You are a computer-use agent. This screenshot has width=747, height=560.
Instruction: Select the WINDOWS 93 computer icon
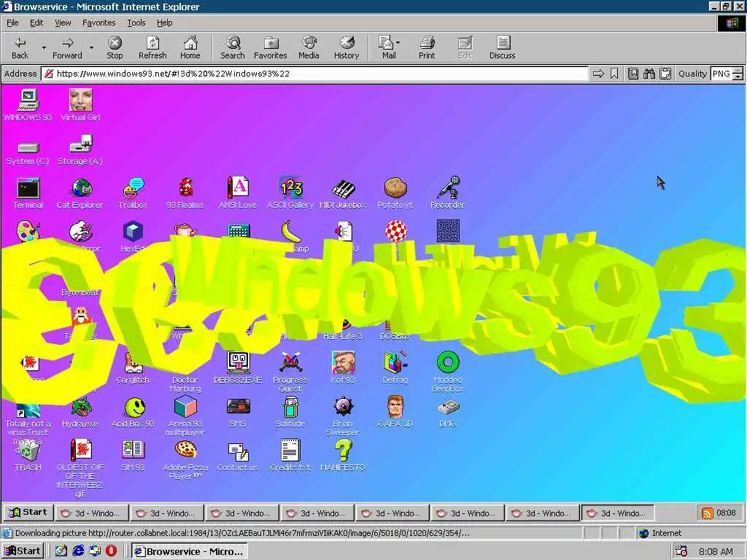tap(28, 105)
